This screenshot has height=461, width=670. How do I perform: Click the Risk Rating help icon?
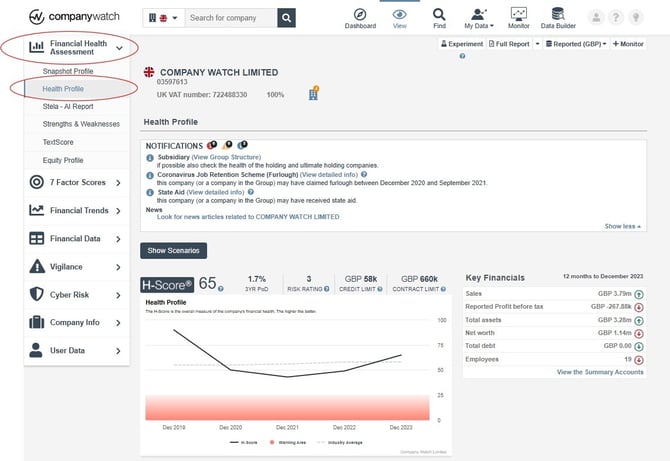click(x=327, y=289)
